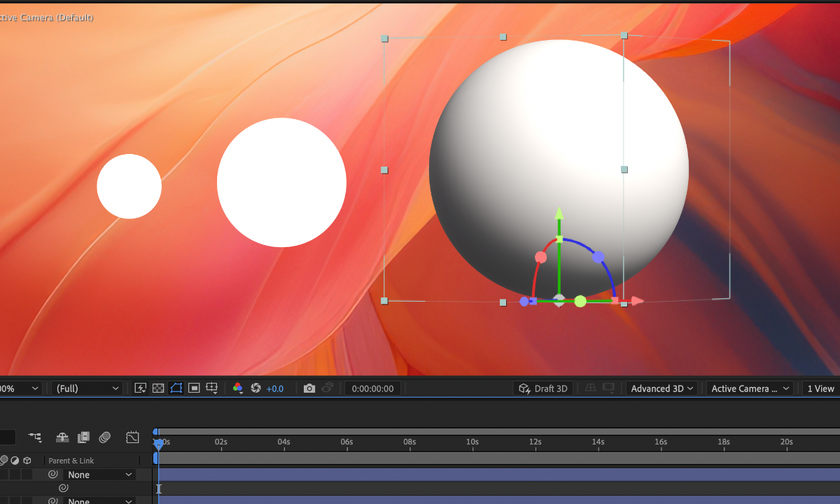Screen dimensions: 840x504
Task: Toggle mask and shape path visibility
Action: [176, 388]
